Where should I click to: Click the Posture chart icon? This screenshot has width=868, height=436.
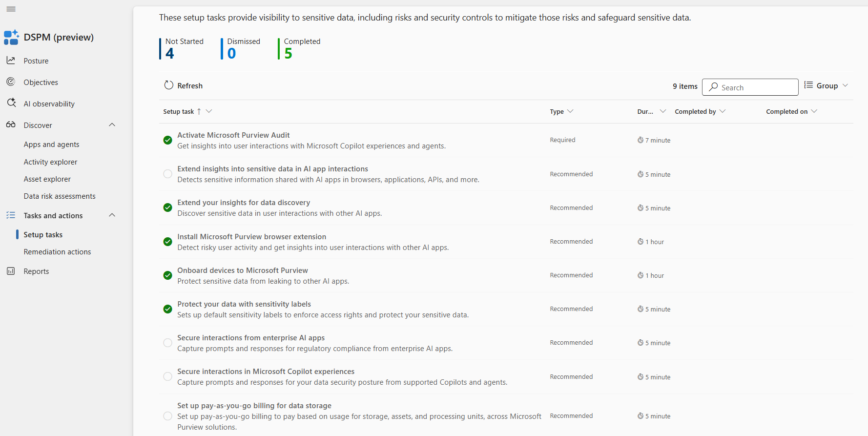click(x=11, y=61)
